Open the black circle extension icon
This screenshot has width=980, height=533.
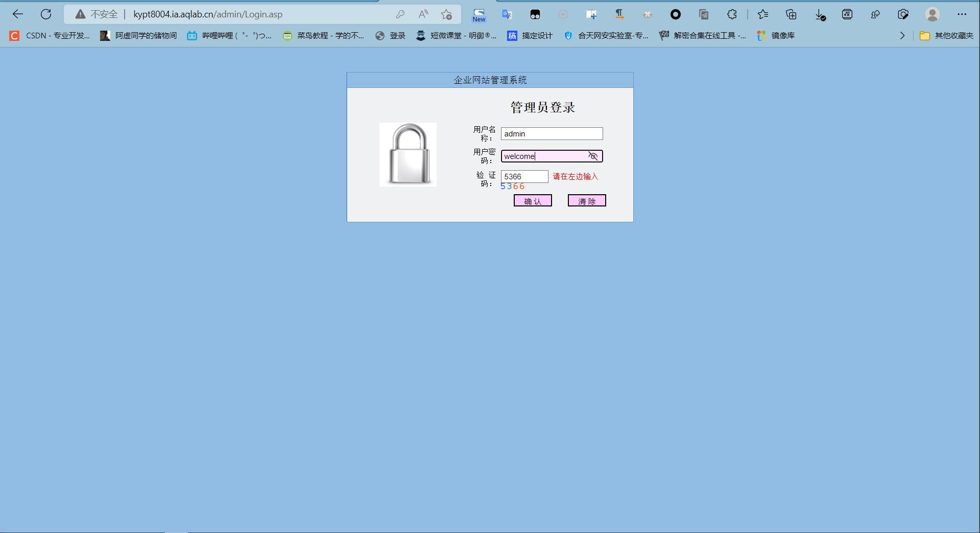tap(676, 14)
